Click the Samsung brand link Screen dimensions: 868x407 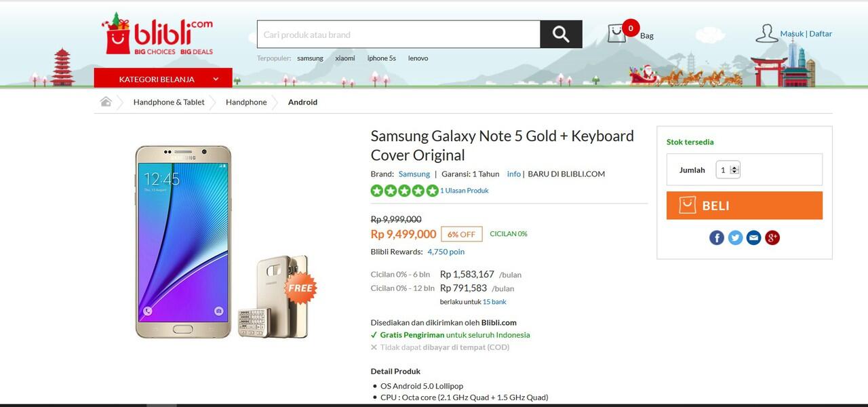pos(414,174)
